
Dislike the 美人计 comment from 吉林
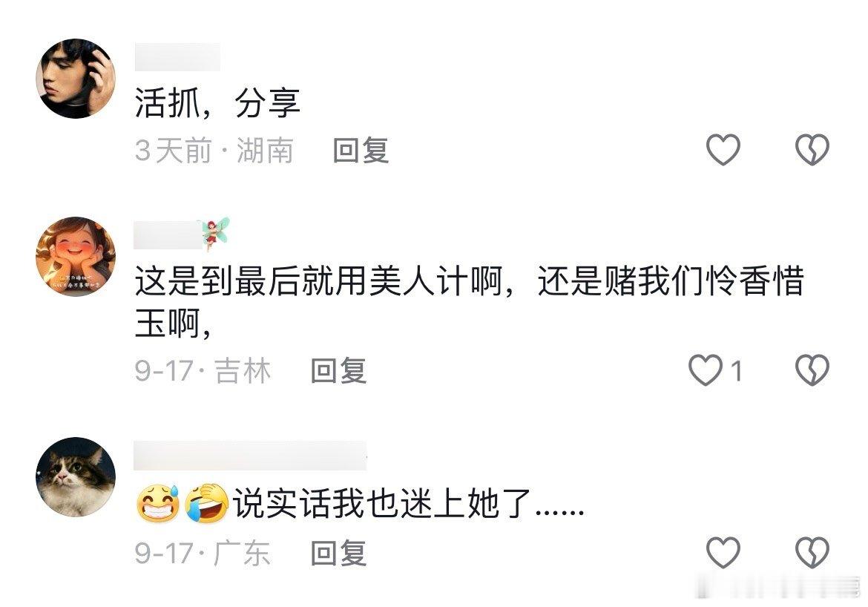tap(812, 370)
